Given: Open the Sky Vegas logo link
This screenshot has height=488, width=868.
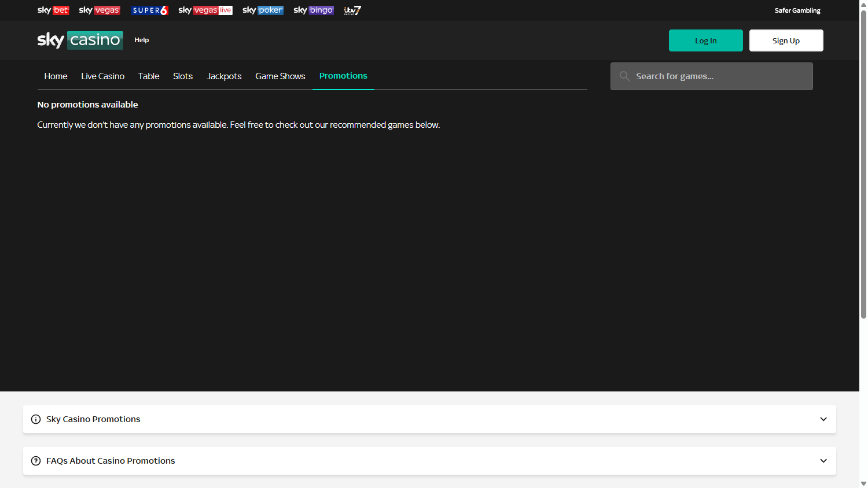Looking at the screenshot, I should click(100, 10).
